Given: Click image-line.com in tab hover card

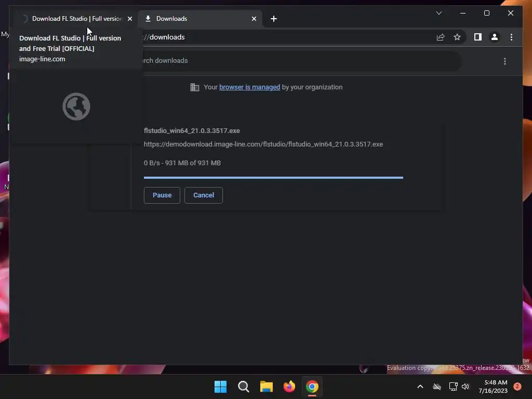Looking at the screenshot, I should [x=42, y=59].
